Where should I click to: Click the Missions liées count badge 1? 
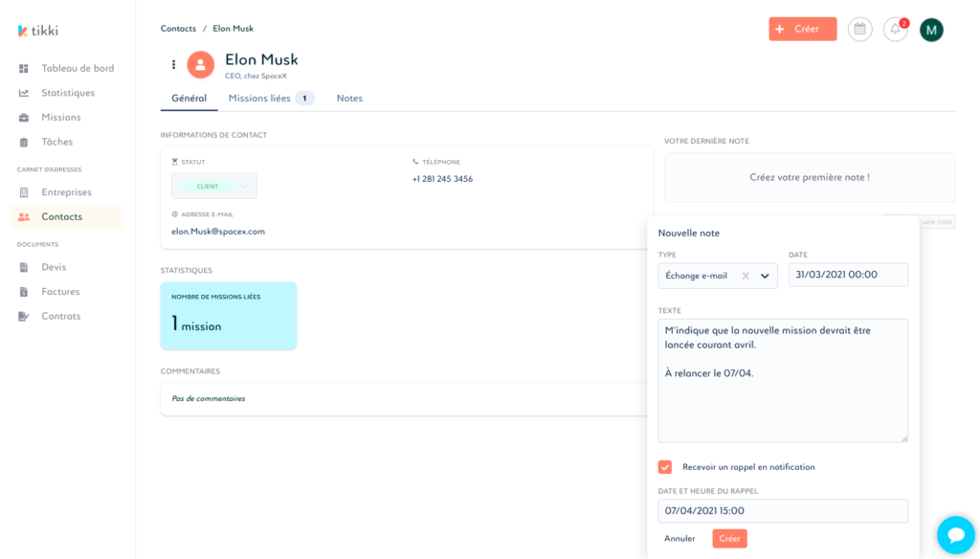304,99
